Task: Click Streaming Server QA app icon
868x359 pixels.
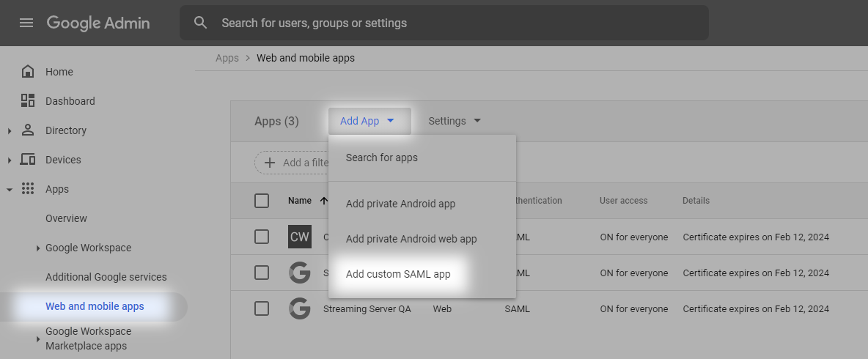Action: 300,308
